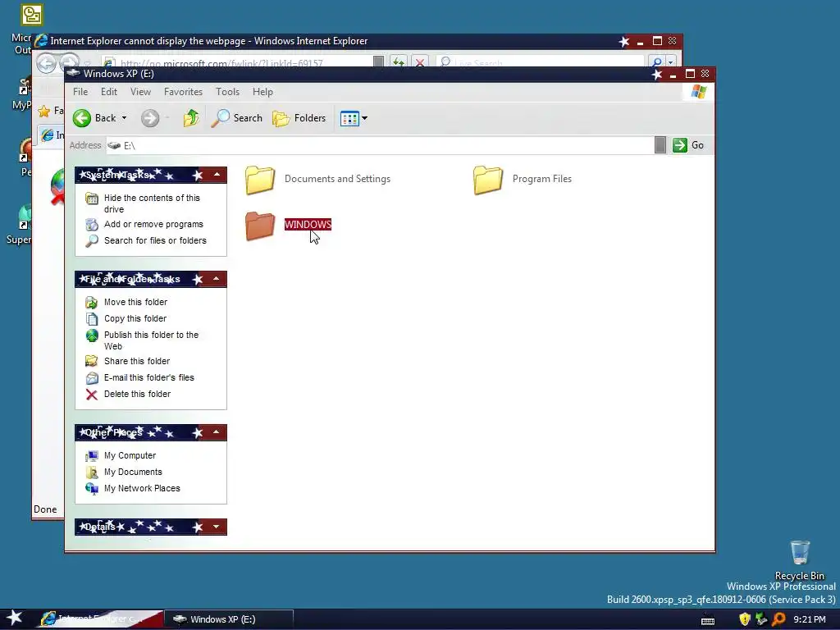
Task: Click the Windows flag logo in Explorer
Action: click(699, 92)
